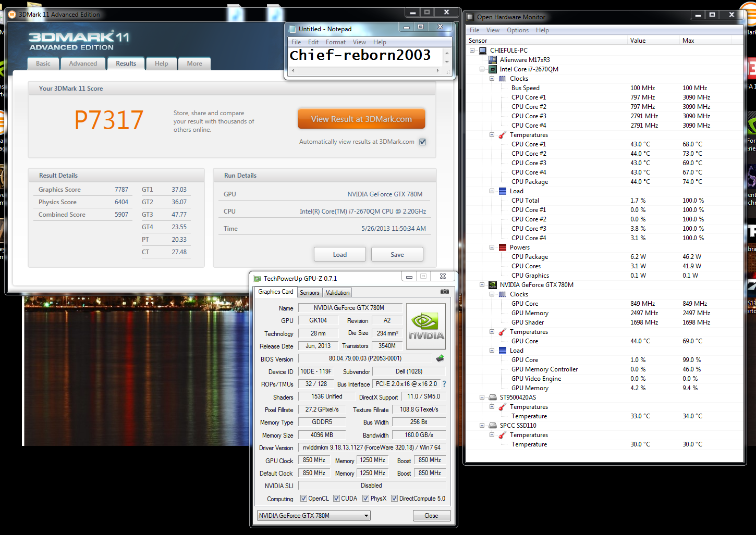This screenshot has width=756, height=535.
Task: Toggle the PhysX checkbox in GPU-Z
Action: point(365,499)
